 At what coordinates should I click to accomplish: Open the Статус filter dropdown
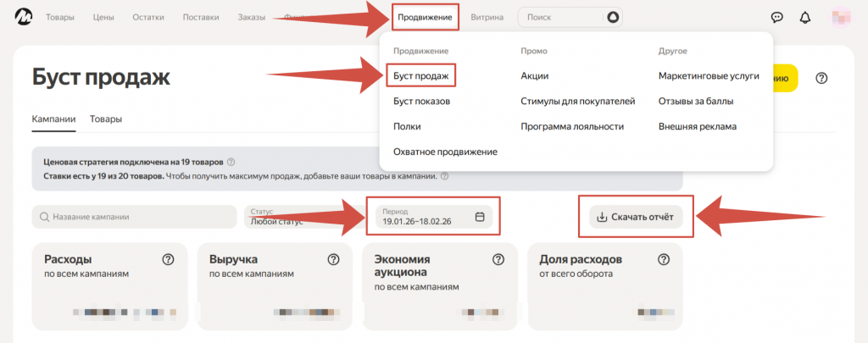pyautogui.click(x=298, y=217)
